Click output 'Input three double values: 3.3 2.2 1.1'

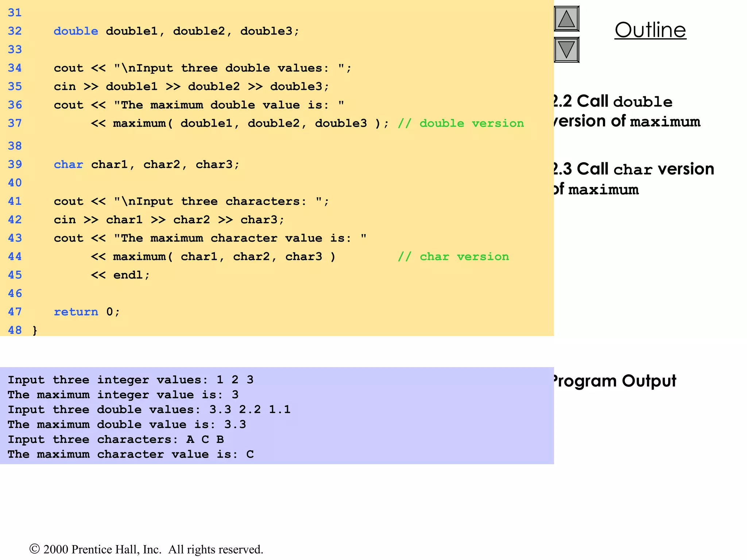coord(149,410)
